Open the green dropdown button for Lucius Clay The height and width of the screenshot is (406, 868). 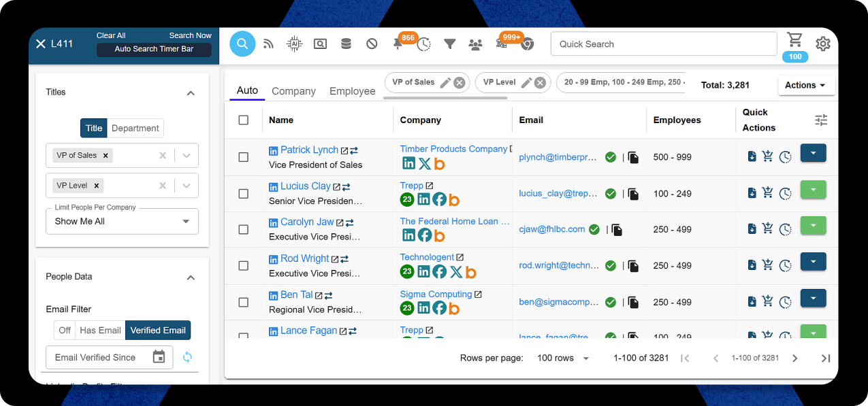(x=813, y=190)
